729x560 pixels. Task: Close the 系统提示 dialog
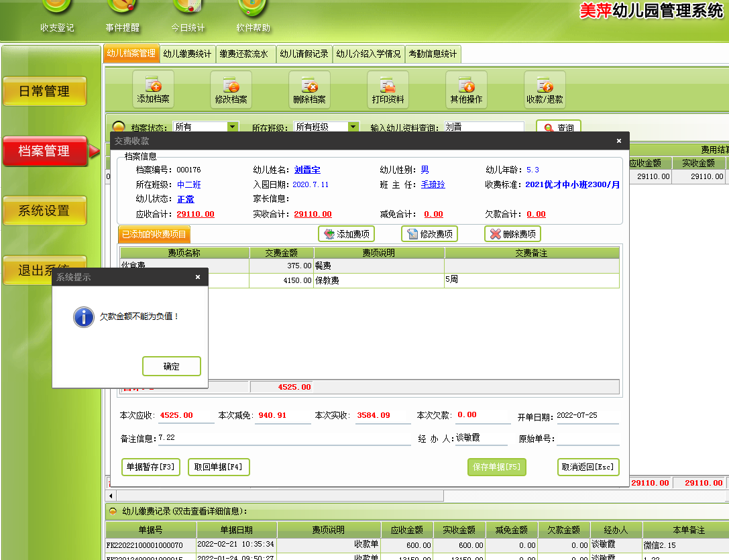tap(197, 276)
